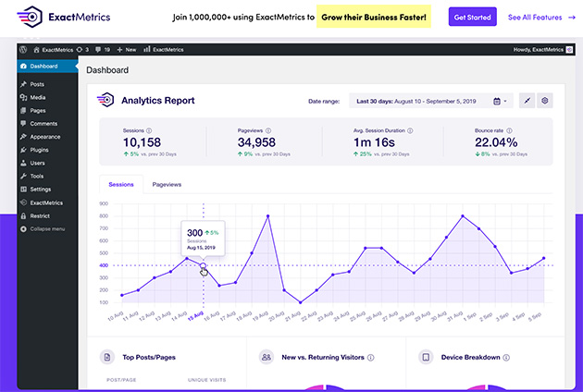Open the date range dropdown

[431, 101]
